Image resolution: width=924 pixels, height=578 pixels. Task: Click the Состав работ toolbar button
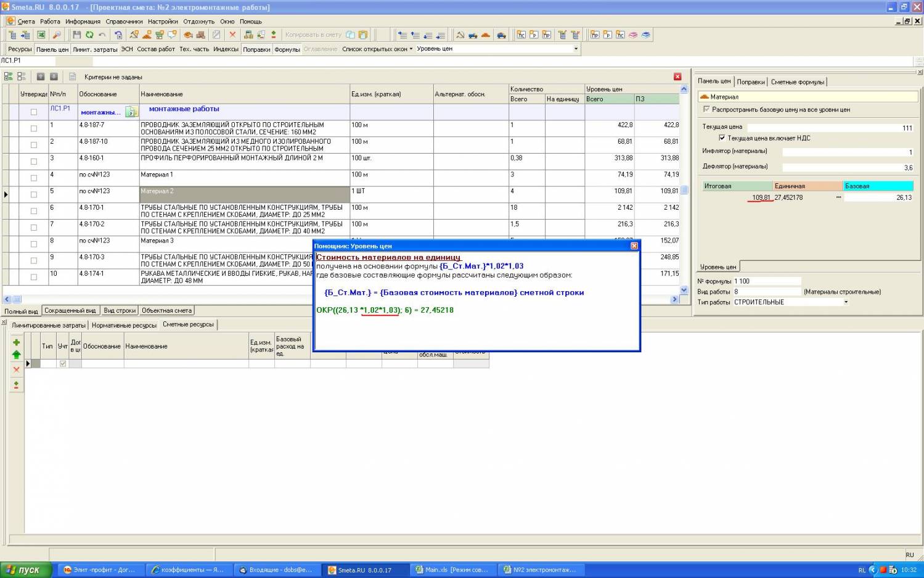tap(155, 49)
